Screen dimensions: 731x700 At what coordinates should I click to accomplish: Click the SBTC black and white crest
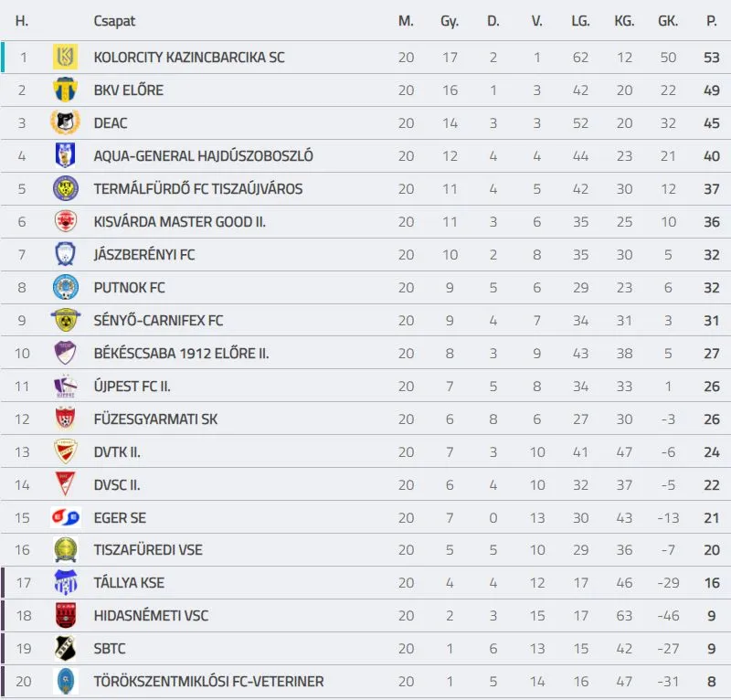(65, 650)
